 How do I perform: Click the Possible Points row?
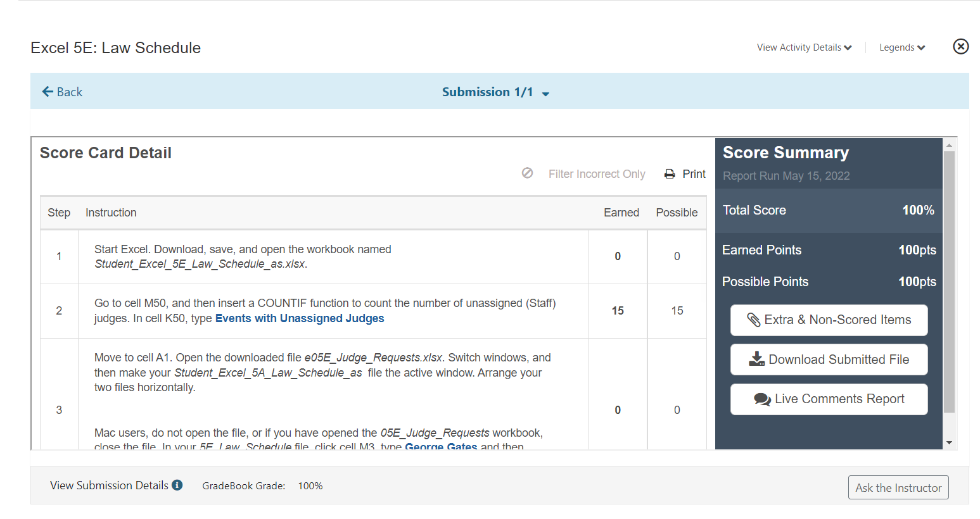tap(829, 282)
